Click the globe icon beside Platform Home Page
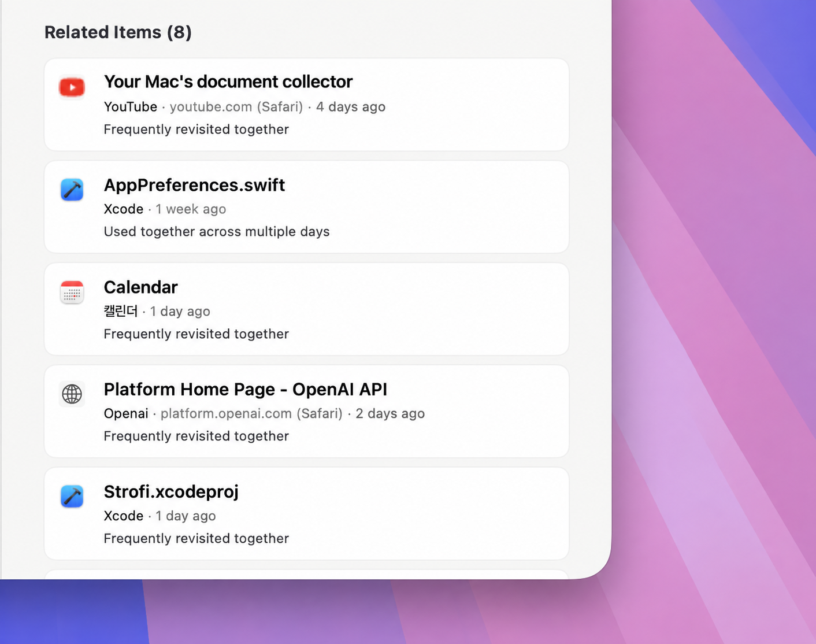 72,394
